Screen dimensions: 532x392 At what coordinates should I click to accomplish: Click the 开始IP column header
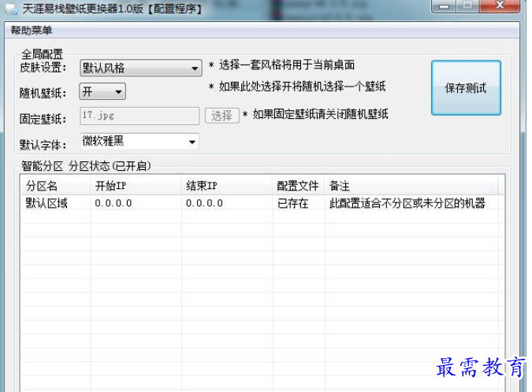136,186
